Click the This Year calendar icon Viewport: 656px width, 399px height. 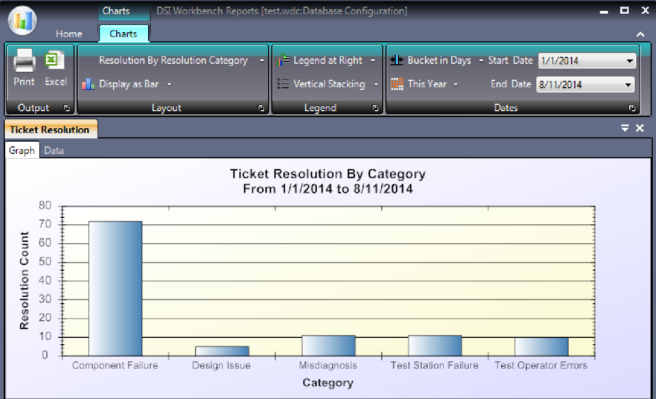click(x=397, y=84)
